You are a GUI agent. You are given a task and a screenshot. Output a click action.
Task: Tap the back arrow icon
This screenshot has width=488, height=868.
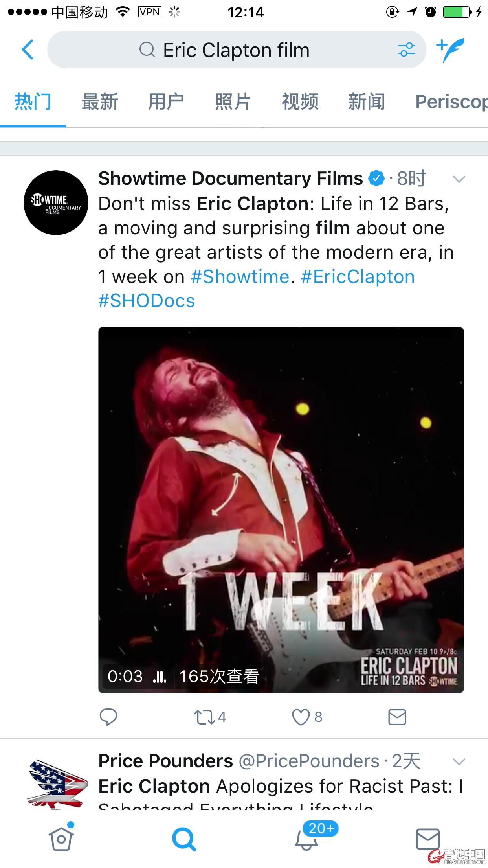[28, 50]
